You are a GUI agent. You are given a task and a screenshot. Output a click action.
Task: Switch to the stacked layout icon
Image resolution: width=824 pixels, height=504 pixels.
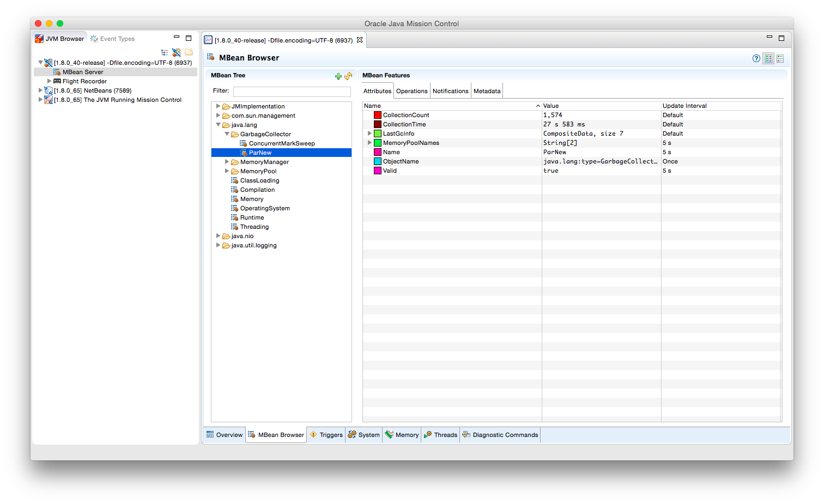coord(780,58)
